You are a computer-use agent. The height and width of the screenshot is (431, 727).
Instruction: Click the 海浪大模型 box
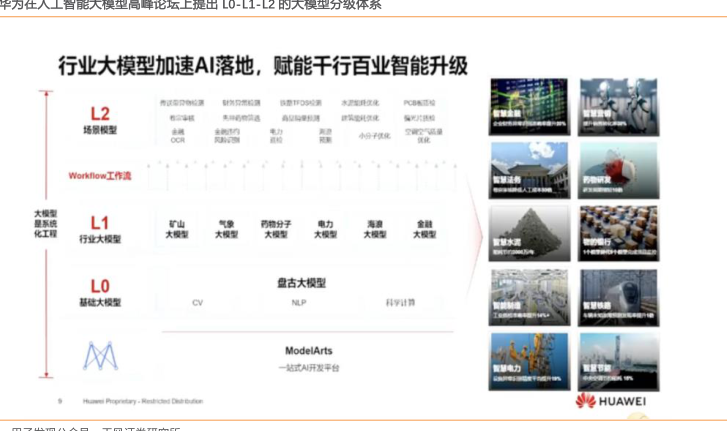pyautogui.click(x=375, y=229)
